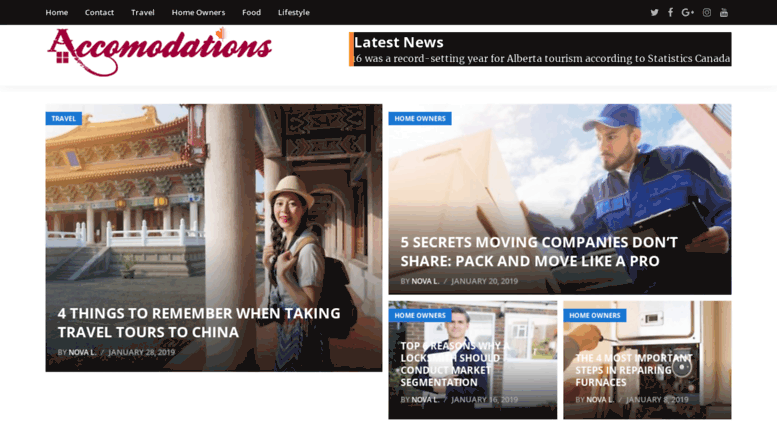This screenshot has height=423, width=777.
Task: Click the TRAVEL category tag on China article
Action: [63, 118]
